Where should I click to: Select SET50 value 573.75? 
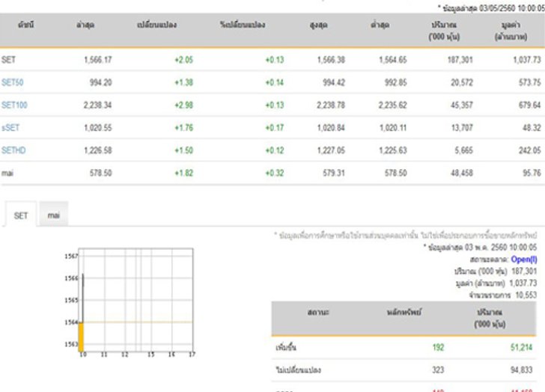coord(530,82)
